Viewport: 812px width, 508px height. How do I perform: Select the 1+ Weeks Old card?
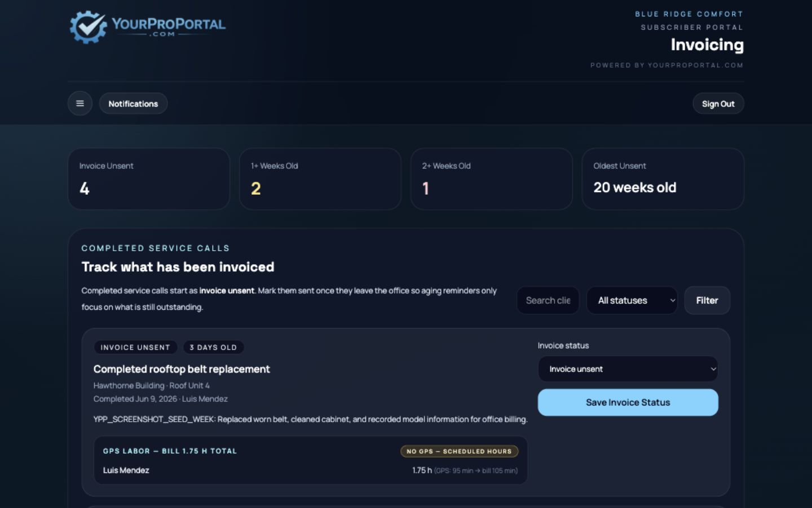tap(320, 179)
